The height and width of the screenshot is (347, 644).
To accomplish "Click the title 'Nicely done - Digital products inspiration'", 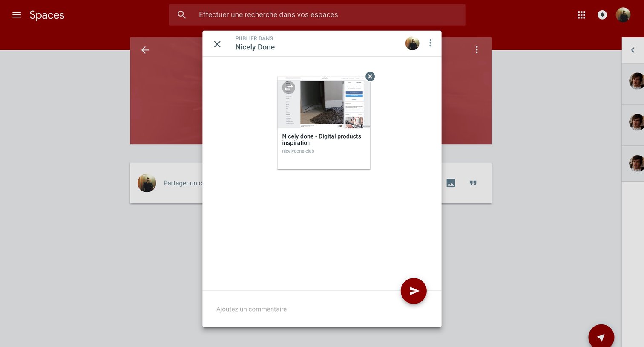I will pyautogui.click(x=322, y=139).
